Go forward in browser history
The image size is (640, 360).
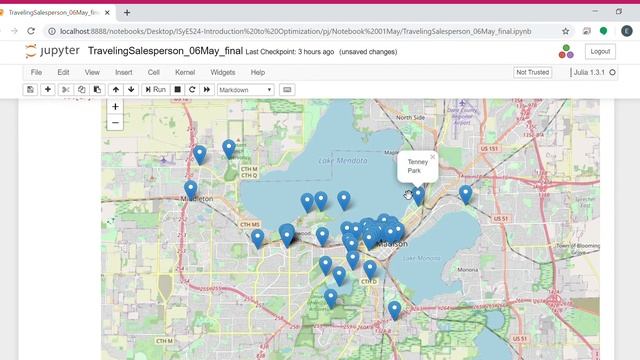(x=14, y=31)
